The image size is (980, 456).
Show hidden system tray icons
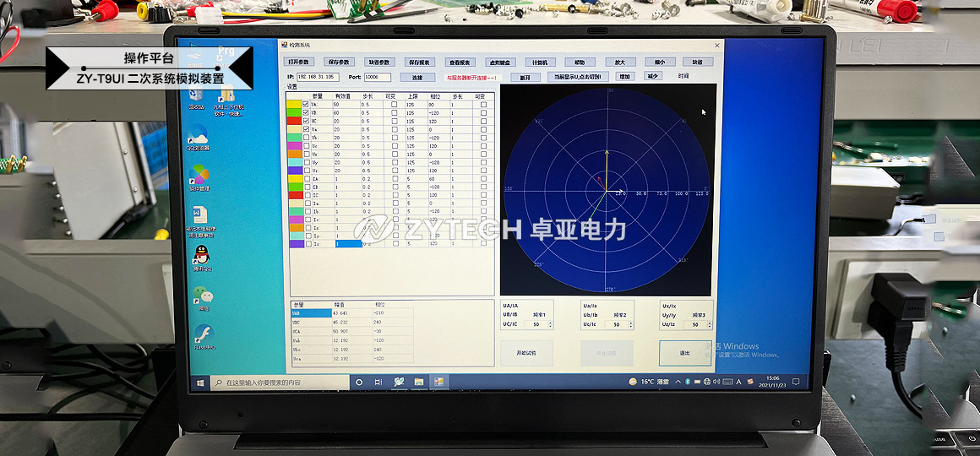pos(678,382)
